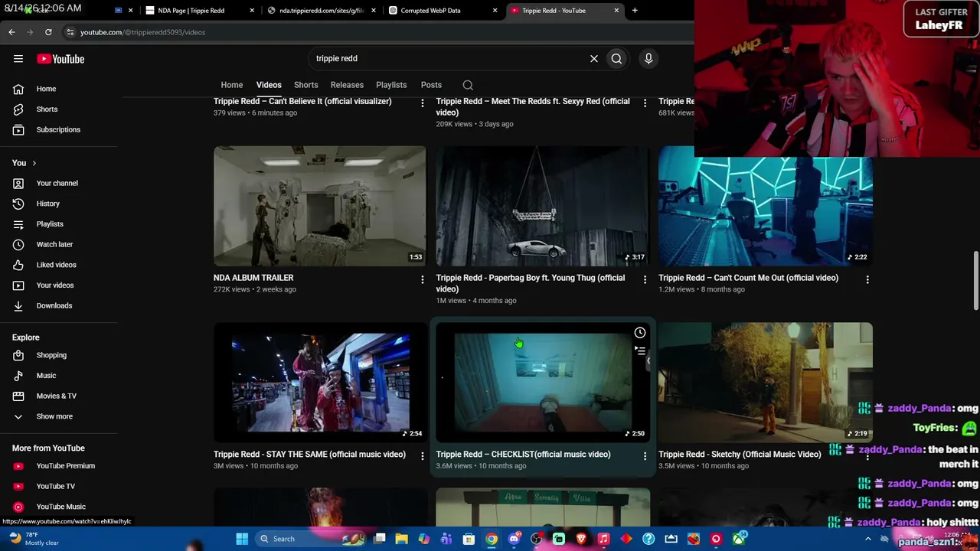Open CHECKLIST official music video title
Screen dimensions: 980x551
[x=524, y=455]
